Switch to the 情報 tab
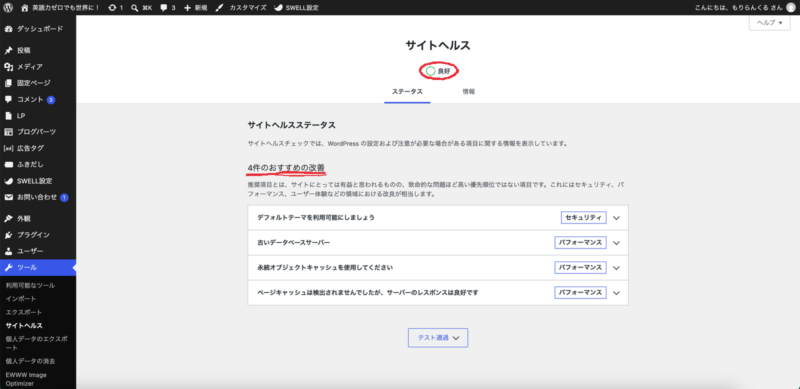Viewport: 800px width, 389px height. [469, 92]
